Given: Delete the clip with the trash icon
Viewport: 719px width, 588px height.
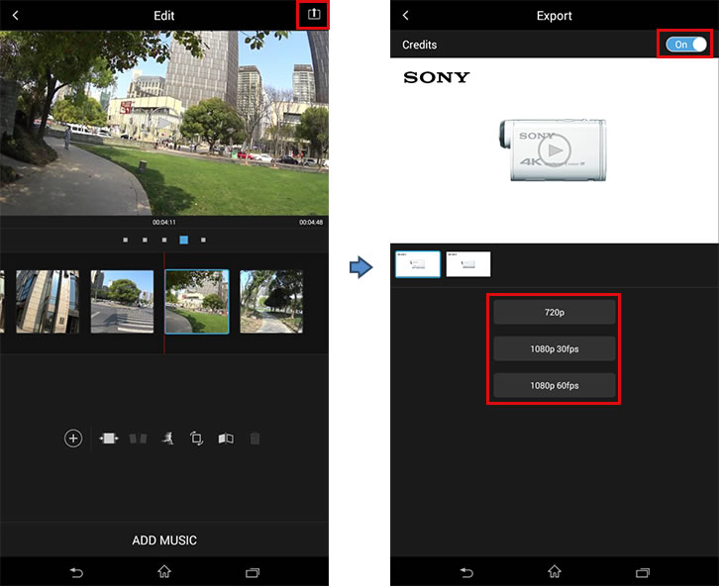Looking at the screenshot, I should pyautogui.click(x=255, y=439).
